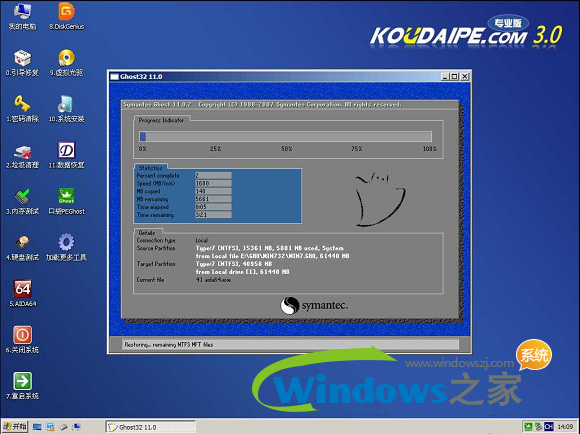The width and height of the screenshot is (580, 434).
Task: Open the 我的电脑 desktop icon
Action: click(x=22, y=16)
